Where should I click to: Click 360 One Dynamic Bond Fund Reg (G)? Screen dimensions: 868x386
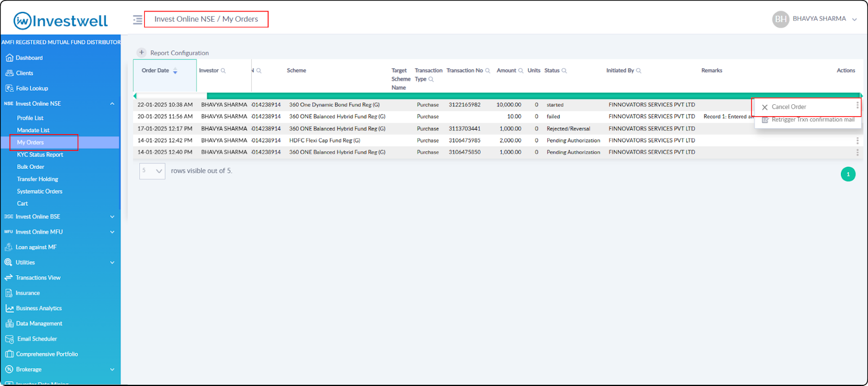tap(334, 105)
